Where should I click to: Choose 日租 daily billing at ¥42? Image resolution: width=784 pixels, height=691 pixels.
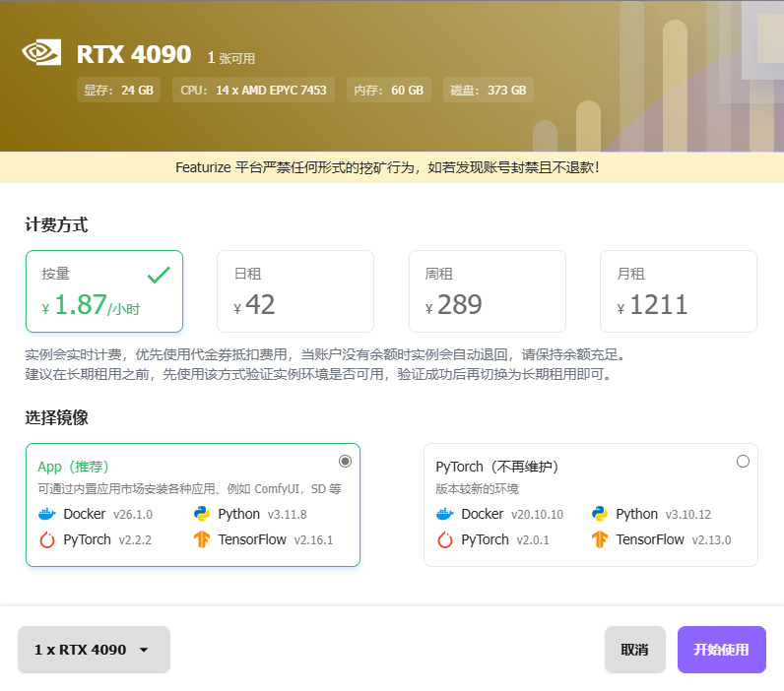[x=295, y=291]
